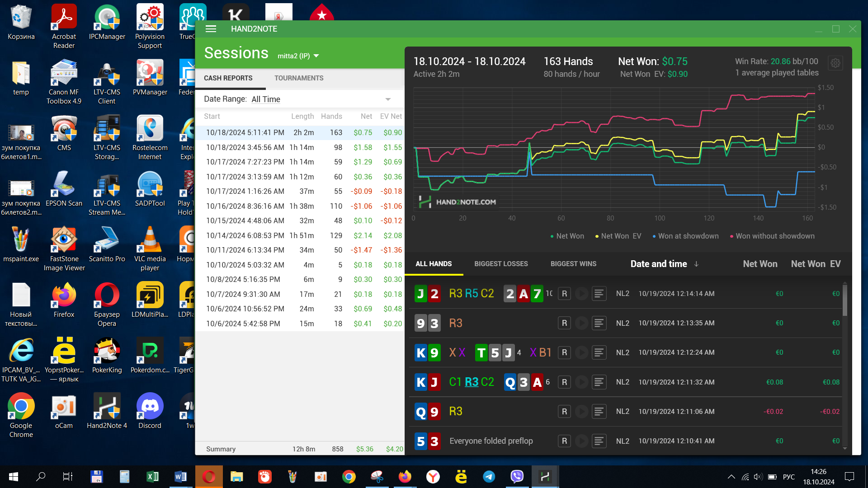Toggle Net Won legend series
The width and height of the screenshot is (868, 488).
tap(567, 236)
